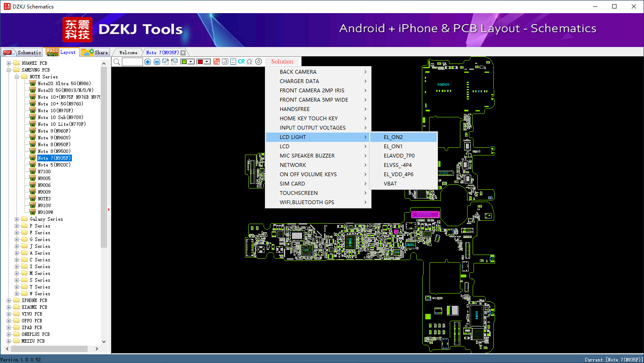Viewport: 644px width, 363px height.
Task: Click the red overlapping squares icon
Action: 217,61
